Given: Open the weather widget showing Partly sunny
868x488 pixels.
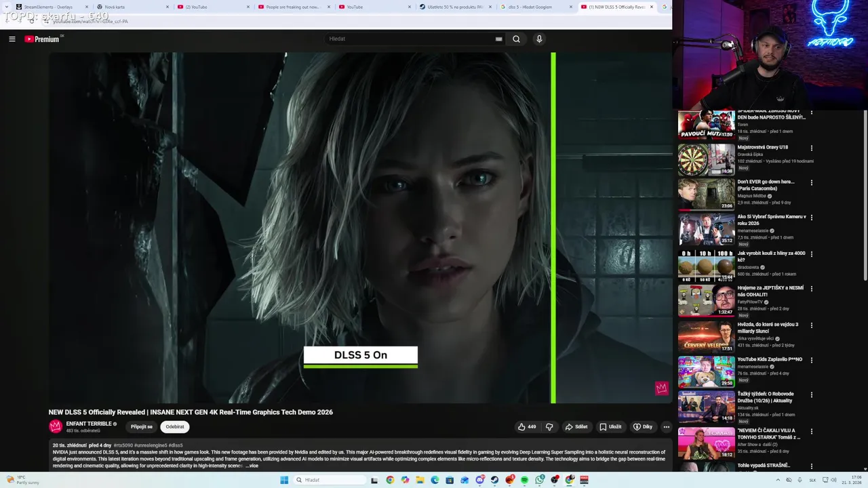Looking at the screenshot, I should coord(22,480).
